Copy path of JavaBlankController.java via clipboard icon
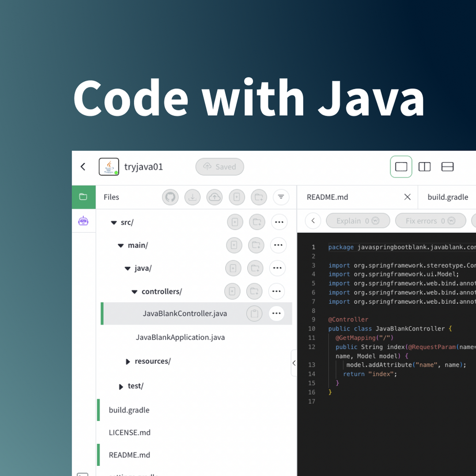The image size is (476, 476). 254,314
